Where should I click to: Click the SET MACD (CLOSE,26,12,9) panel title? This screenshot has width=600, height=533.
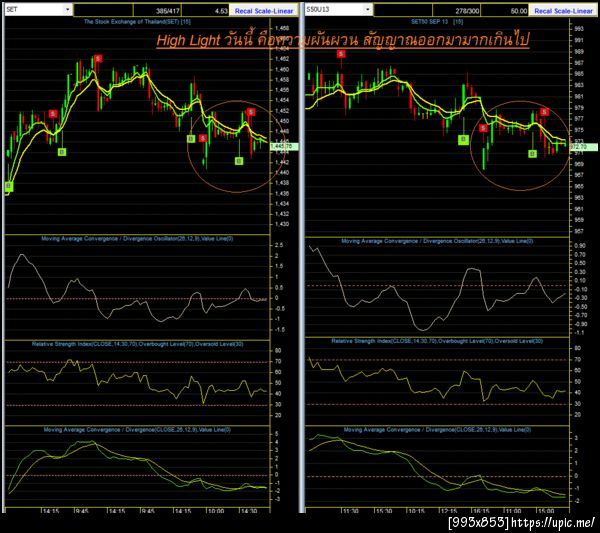137,430
